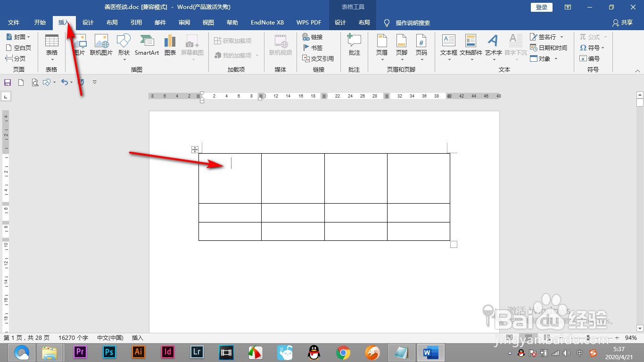Open the 形状 shapes gallery
The image size is (644, 362).
coord(124,47)
